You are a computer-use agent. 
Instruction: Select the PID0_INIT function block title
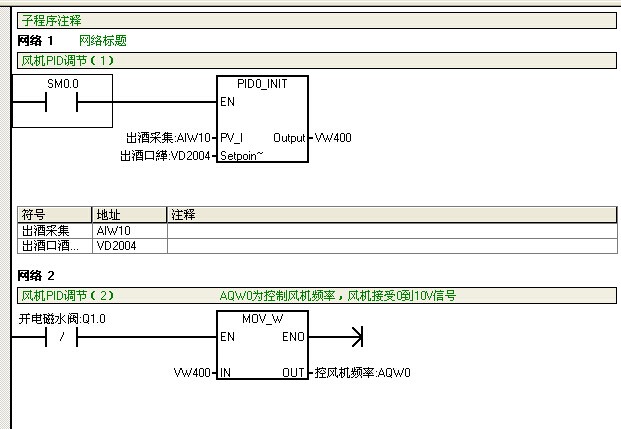[x=262, y=84]
